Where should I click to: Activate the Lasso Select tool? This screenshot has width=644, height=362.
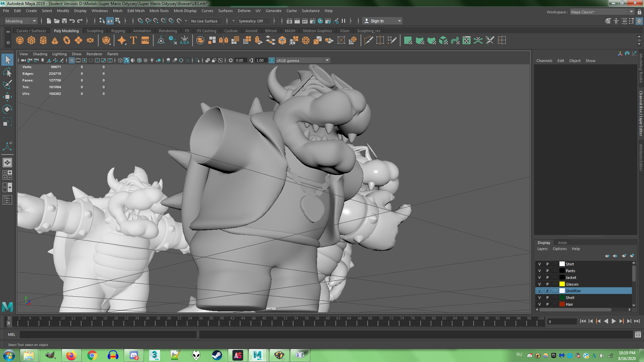pos(7,72)
